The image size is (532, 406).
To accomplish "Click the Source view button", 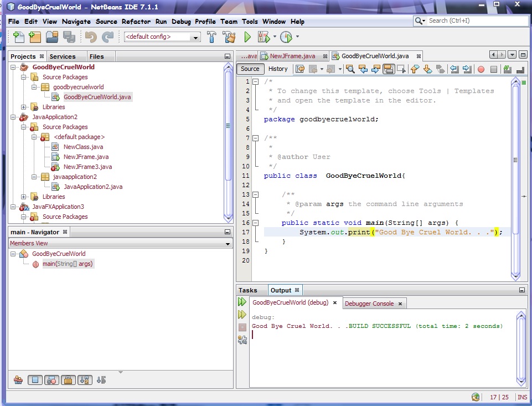I will pyautogui.click(x=250, y=69).
